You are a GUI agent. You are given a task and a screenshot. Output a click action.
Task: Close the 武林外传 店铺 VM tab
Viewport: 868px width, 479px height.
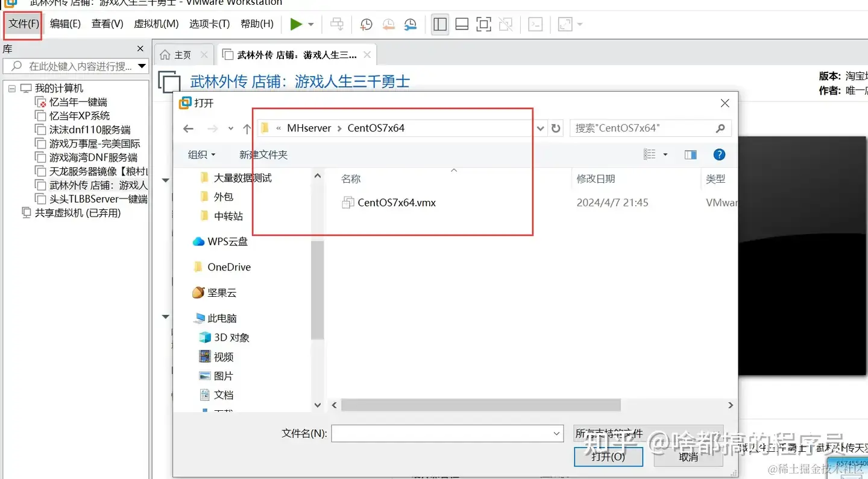pos(367,55)
